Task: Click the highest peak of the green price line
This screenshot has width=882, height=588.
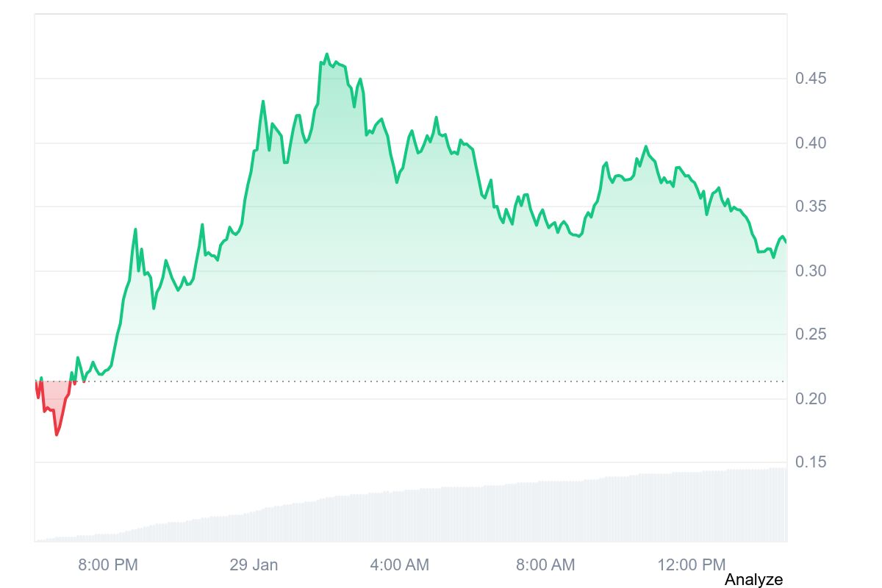Action: 326,54
